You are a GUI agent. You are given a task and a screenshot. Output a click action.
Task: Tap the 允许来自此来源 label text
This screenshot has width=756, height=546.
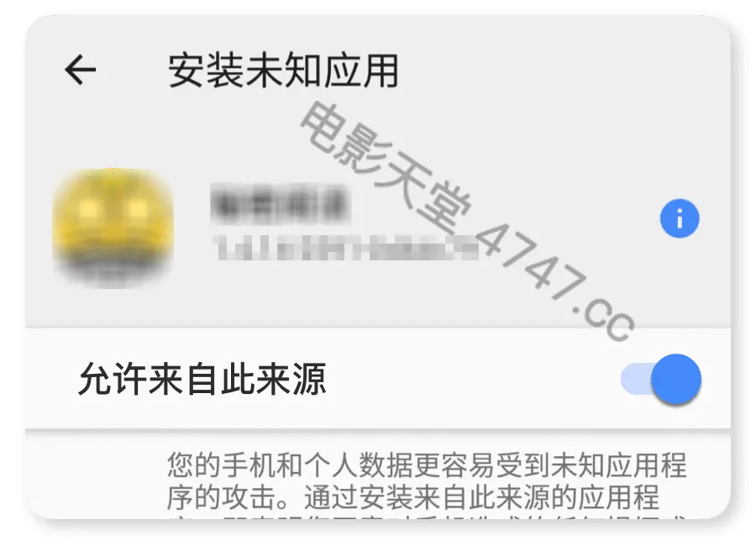click(x=202, y=379)
